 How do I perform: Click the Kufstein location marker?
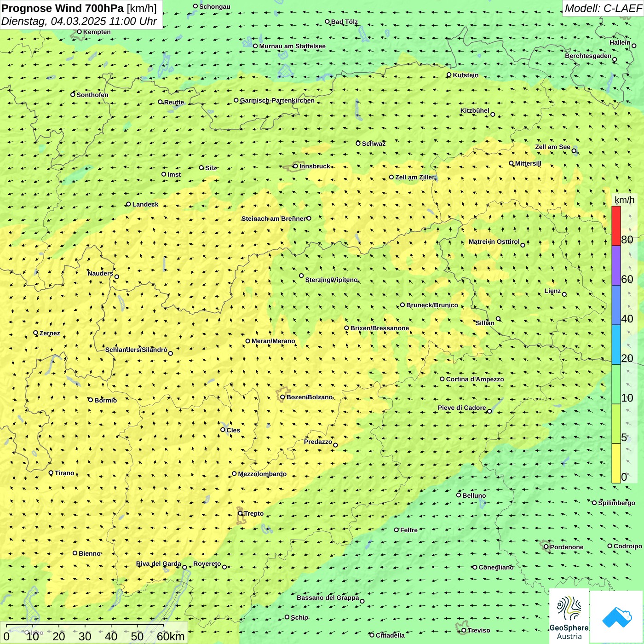(449, 75)
